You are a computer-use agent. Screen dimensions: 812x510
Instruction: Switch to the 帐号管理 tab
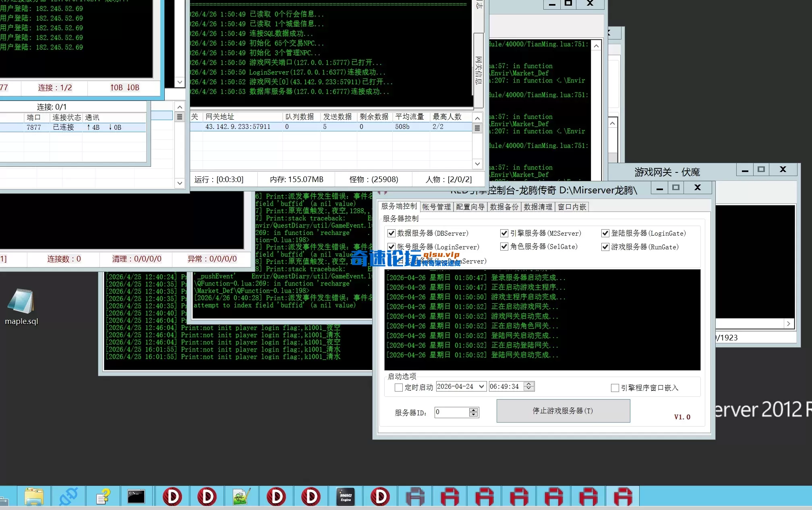(x=436, y=206)
